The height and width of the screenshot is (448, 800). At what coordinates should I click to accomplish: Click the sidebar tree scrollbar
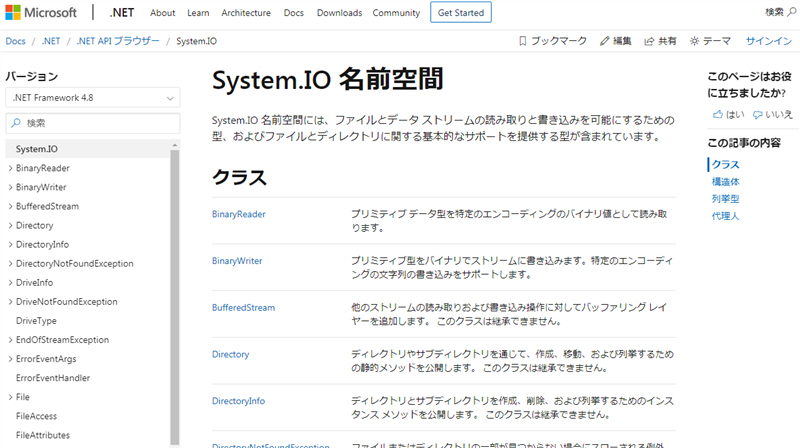pyautogui.click(x=174, y=296)
